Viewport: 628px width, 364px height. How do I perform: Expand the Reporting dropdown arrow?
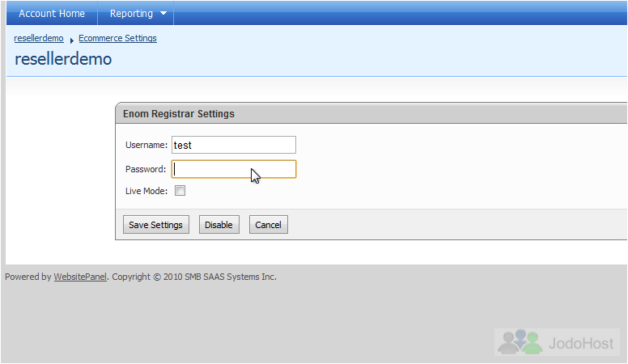click(163, 13)
